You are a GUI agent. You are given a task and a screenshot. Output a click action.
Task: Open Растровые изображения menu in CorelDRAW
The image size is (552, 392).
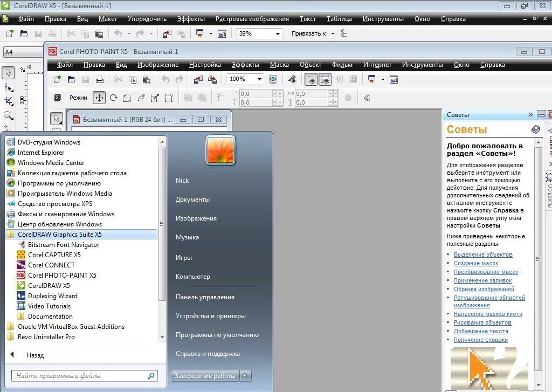coord(252,19)
